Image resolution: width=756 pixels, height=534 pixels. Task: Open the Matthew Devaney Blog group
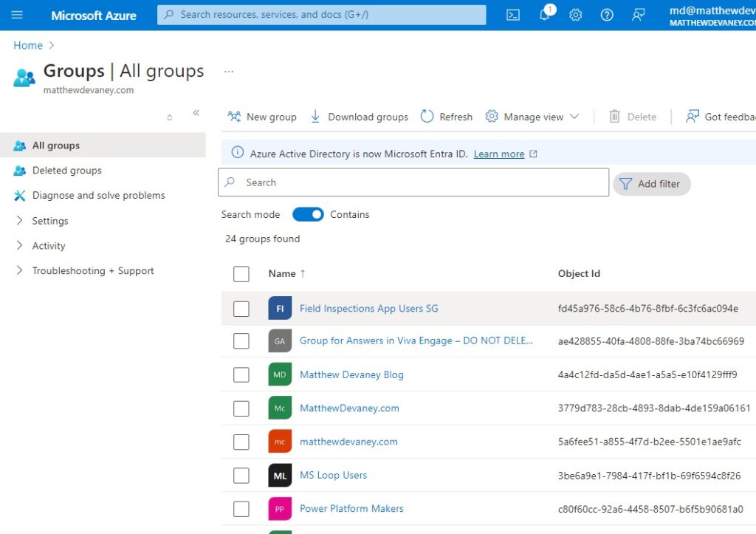coord(351,374)
